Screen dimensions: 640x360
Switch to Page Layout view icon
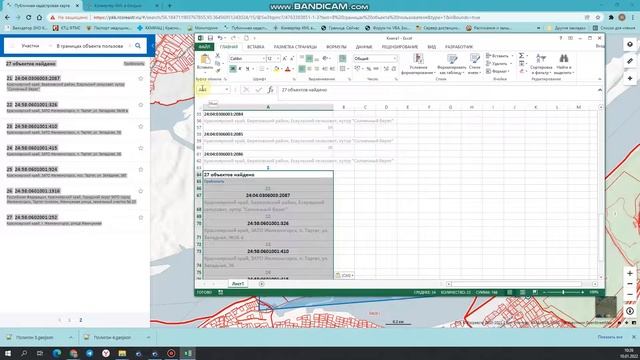[x=522, y=292]
